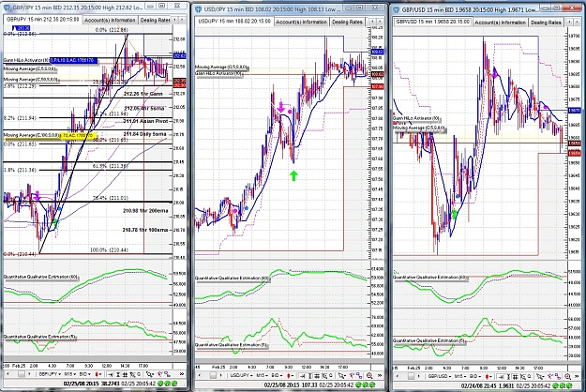Open GBP/USD symbol dropdown
The height and width of the screenshot is (392, 586).
[x=440, y=375]
